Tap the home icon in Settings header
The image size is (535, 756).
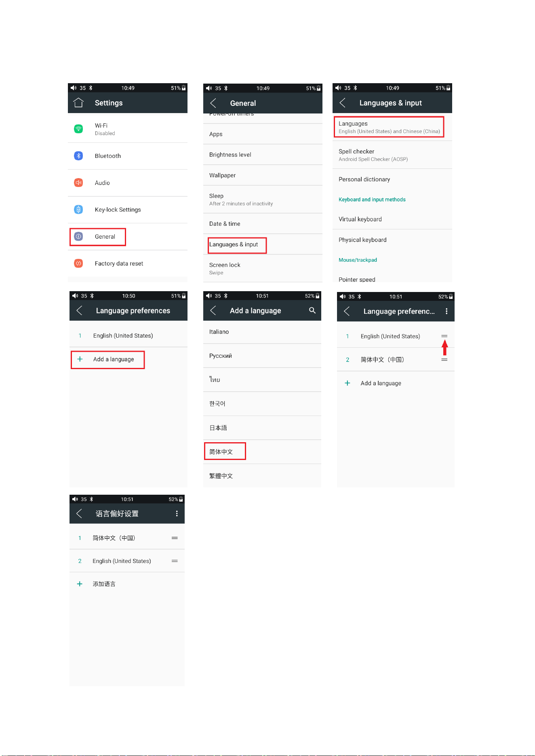pyautogui.click(x=78, y=103)
